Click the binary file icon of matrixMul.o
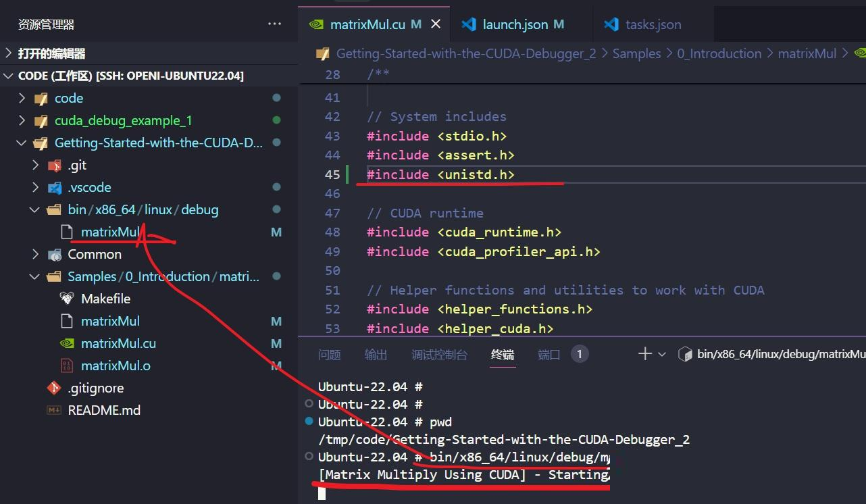Screen dimensions: 866x504 [67, 366]
